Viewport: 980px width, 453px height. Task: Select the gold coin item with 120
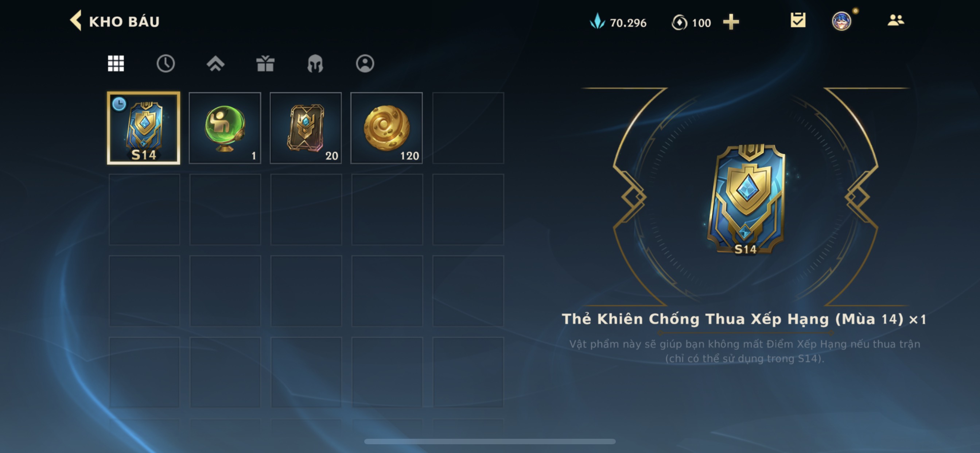(x=386, y=128)
